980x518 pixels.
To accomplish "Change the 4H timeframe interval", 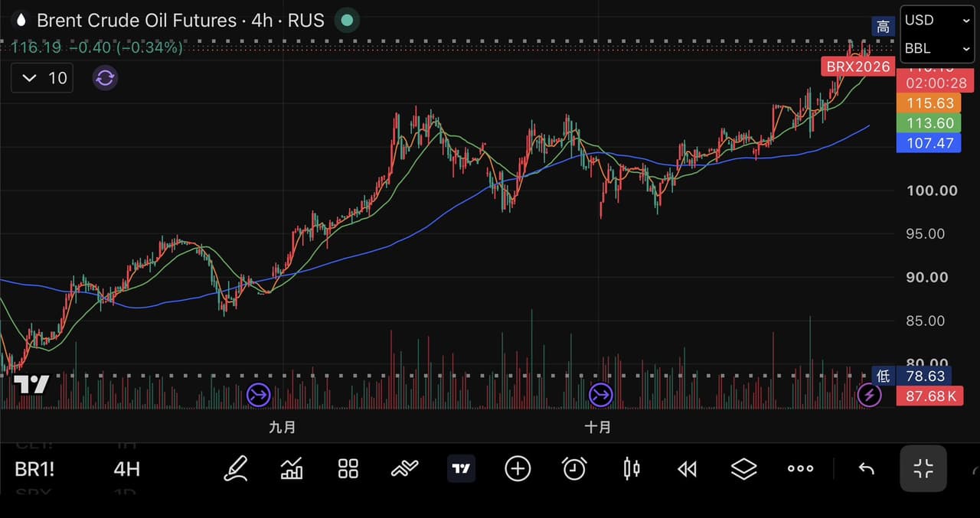I will pos(126,469).
